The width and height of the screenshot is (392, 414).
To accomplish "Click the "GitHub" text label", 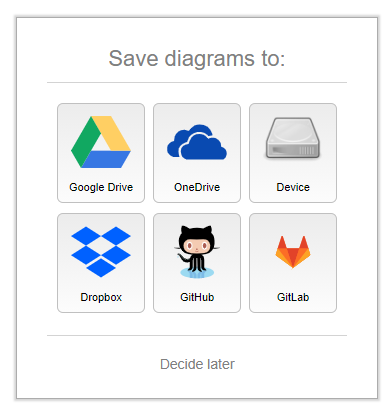I will [197, 297].
